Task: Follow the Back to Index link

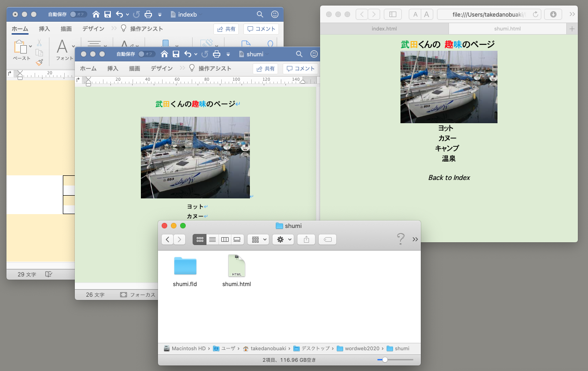Action: (449, 178)
